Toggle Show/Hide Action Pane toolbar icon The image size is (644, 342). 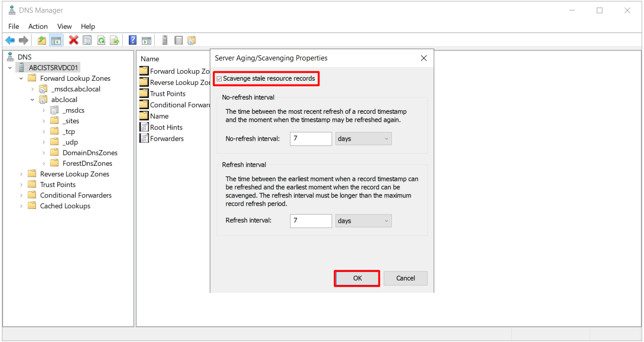[x=146, y=40]
